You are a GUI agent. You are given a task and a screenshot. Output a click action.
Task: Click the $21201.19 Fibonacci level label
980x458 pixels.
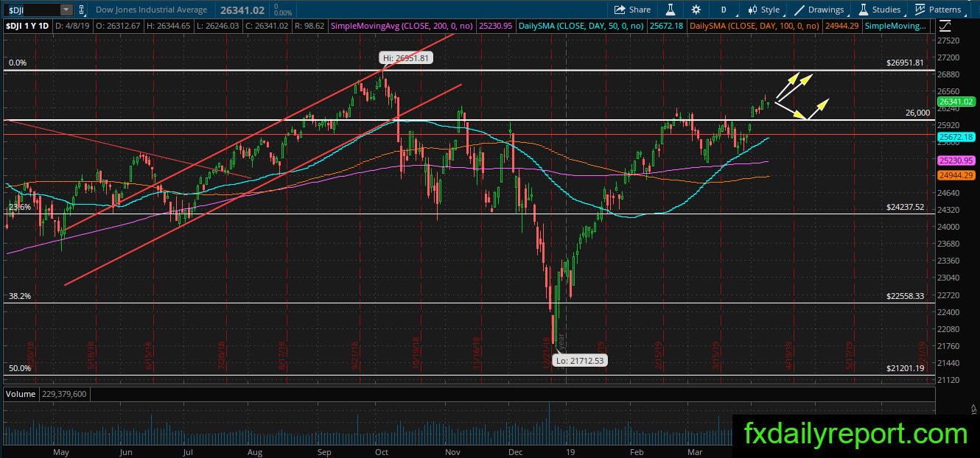click(x=905, y=368)
